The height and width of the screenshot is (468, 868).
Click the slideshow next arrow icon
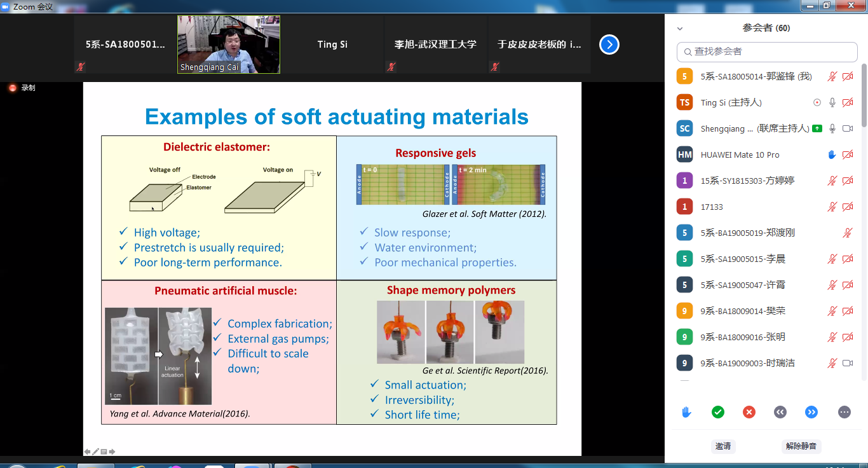pos(112,451)
